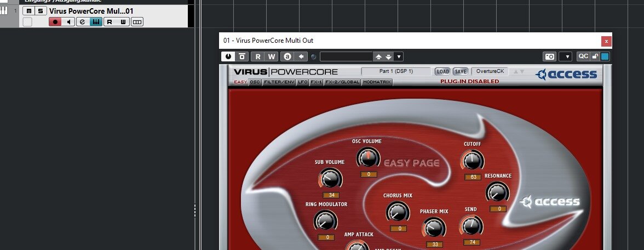Toggle record enable on Virus PowerCore track
Screen dimensions: 644x250
click(x=55, y=22)
